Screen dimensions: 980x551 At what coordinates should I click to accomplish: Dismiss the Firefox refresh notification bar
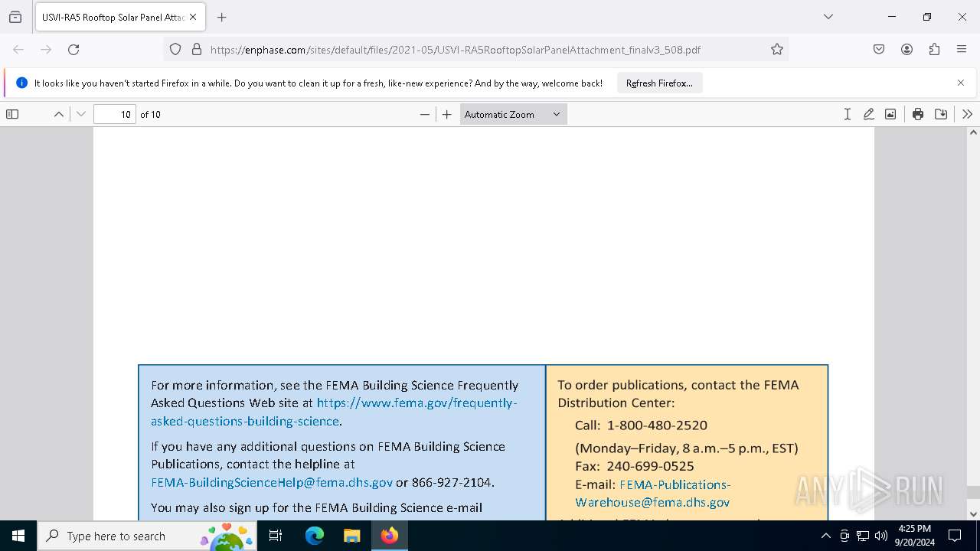tap(961, 83)
